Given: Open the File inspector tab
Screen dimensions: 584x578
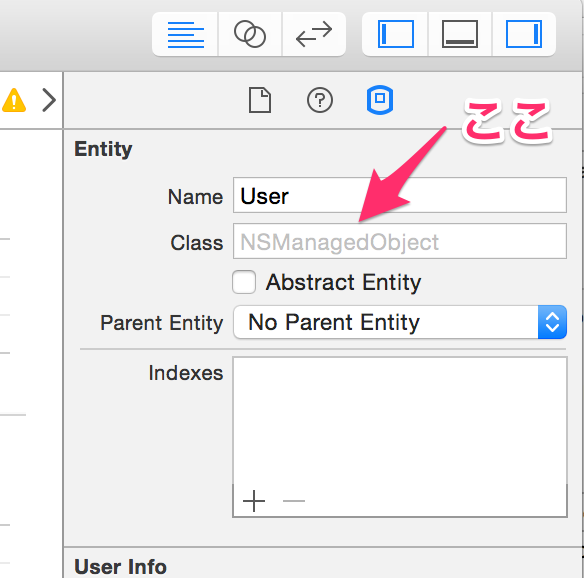Looking at the screenshot, I should (x=260, y=100).
